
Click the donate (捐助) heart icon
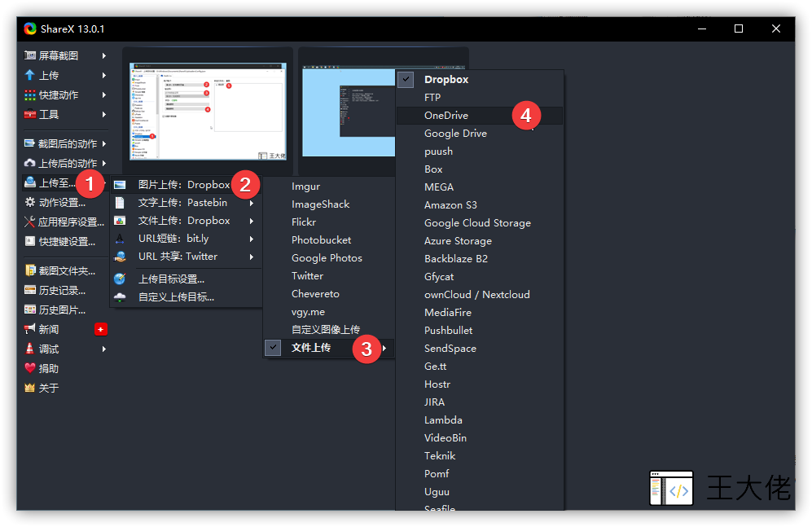30,369
